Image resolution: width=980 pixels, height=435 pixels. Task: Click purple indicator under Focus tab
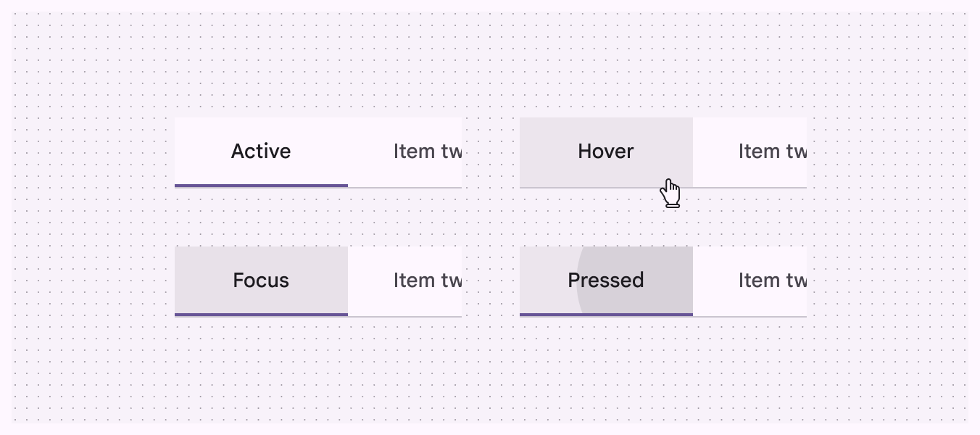pyautogui.click(x=261, y=315)
